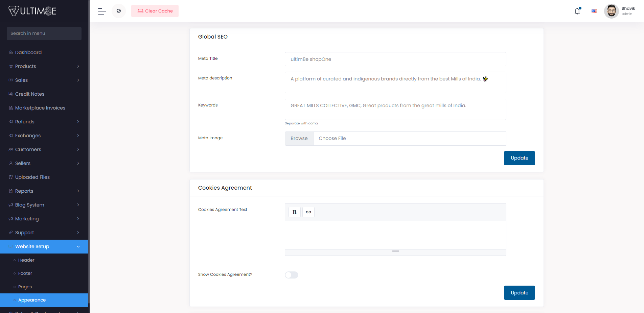Image resolution: width=644 pixels, height=313 pixels.
Task: Open the Uploaded Files section
Action: point(32,177)
